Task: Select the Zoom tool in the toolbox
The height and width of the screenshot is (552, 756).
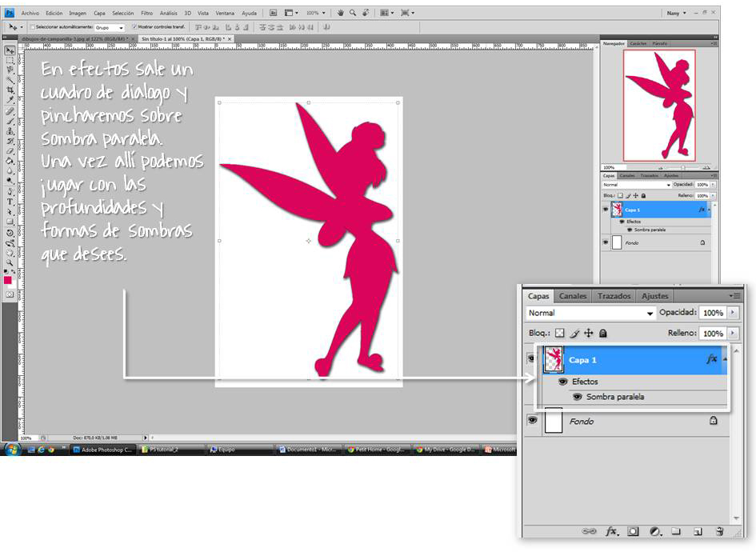Action: [10, 262]
